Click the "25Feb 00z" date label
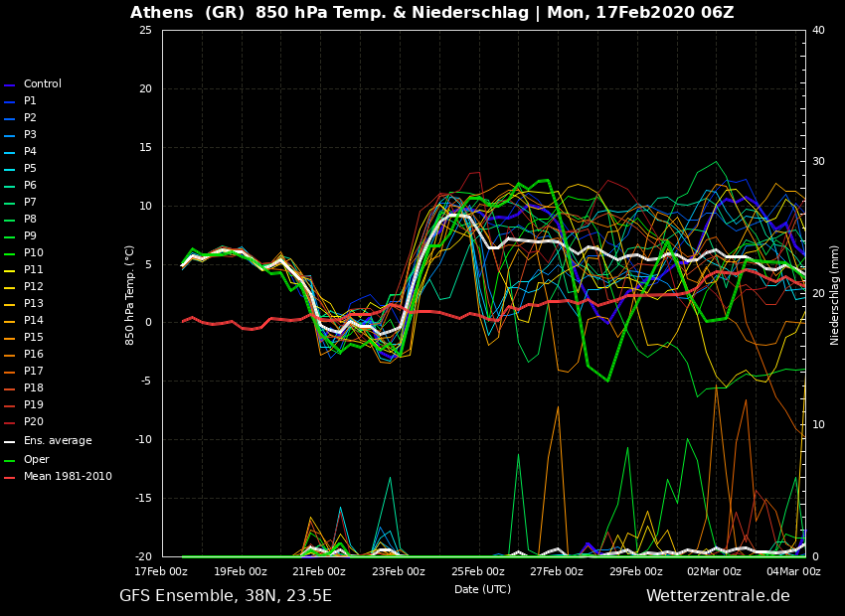This screenshot has width=845, height=616. click(478, 572)
